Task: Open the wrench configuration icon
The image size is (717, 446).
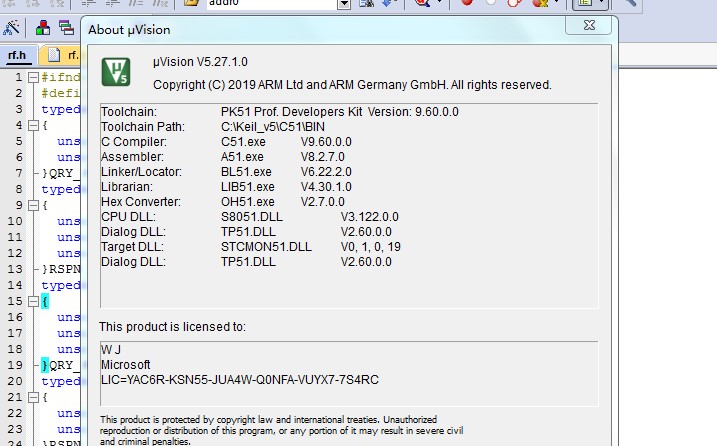Action: (x=630, y=3)
